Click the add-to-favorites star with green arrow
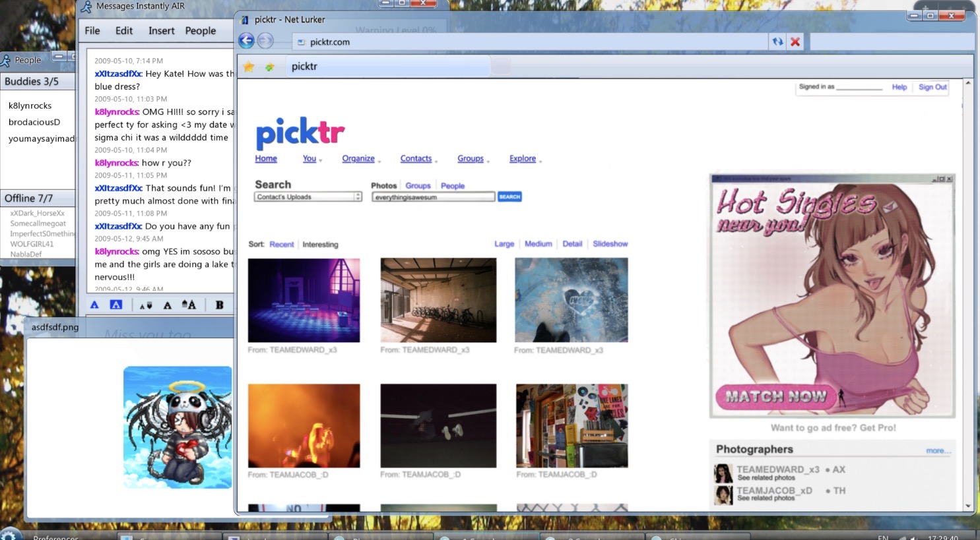Viewport: 980px width, 540px height. click(270, 67)
